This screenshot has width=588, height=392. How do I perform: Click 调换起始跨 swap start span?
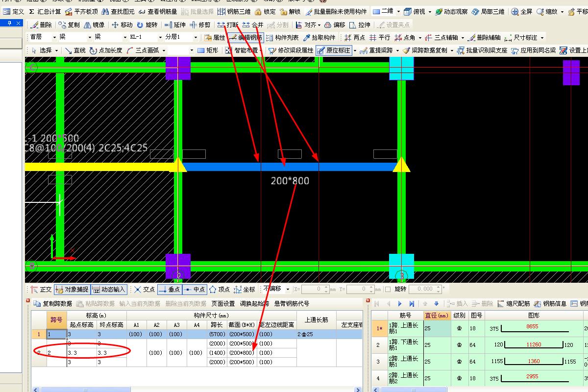click(x=254, y=304)
